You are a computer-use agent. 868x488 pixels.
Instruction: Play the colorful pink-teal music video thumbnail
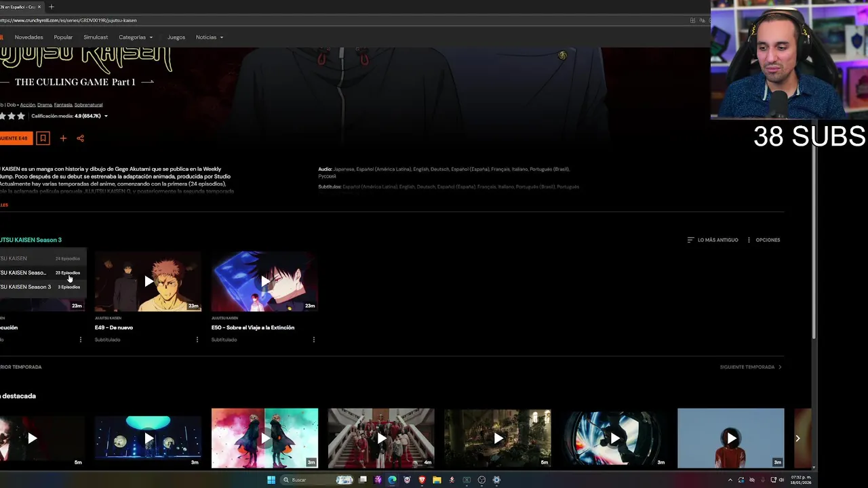click(x=264, y=438)
